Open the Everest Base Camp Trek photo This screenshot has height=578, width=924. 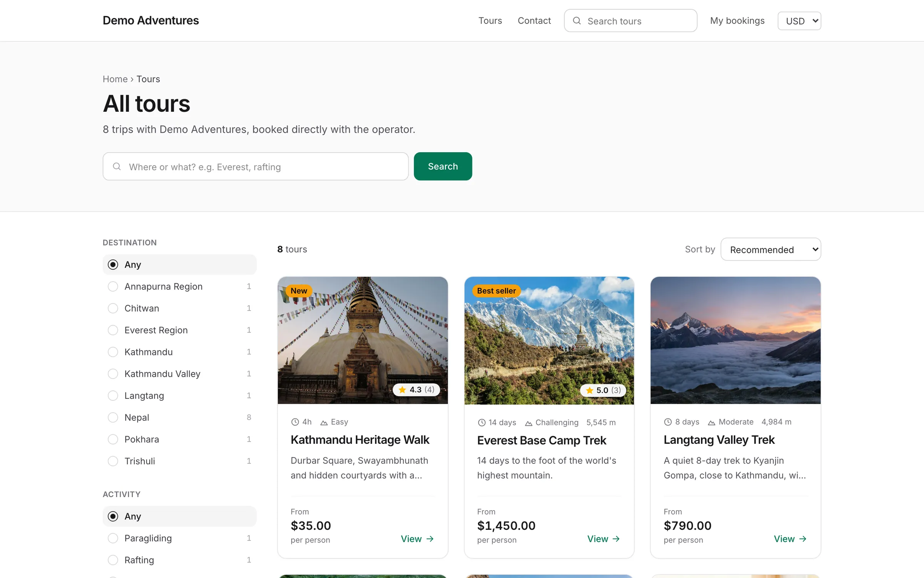549,341
